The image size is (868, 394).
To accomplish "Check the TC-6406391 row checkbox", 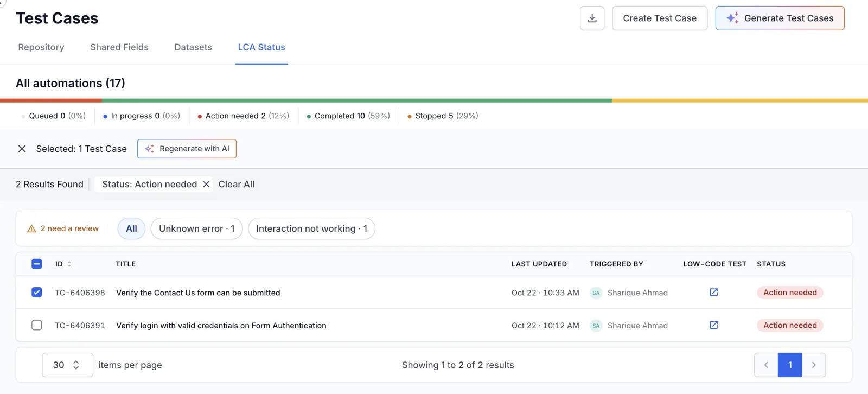I will (x=37, y=325).
